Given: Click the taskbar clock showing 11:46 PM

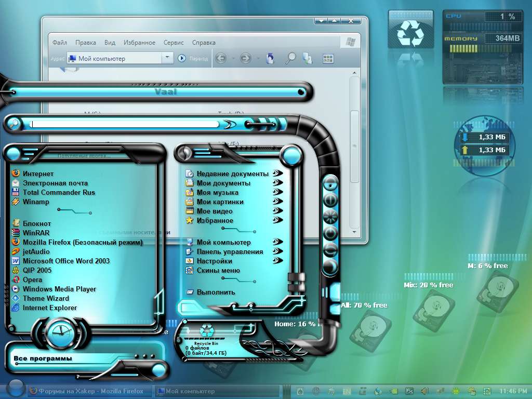Looking at the screenshot, I should click(x=513, y=391).
